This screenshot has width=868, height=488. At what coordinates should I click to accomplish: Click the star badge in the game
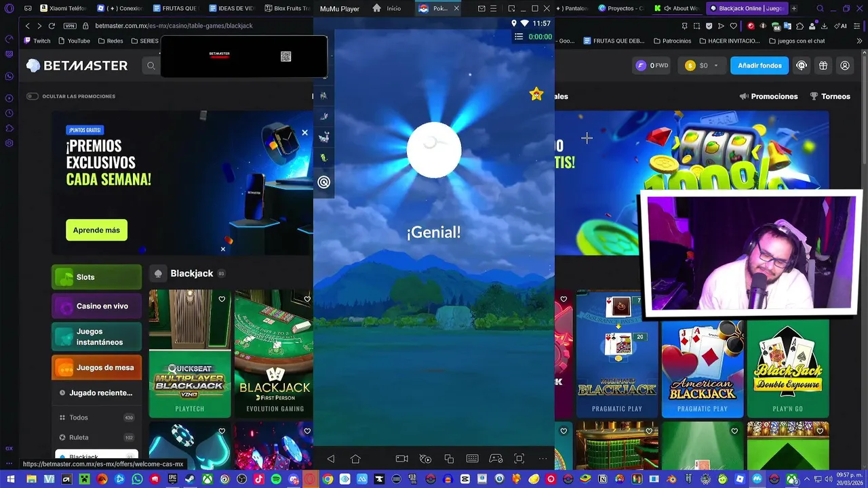pos(536,94)
